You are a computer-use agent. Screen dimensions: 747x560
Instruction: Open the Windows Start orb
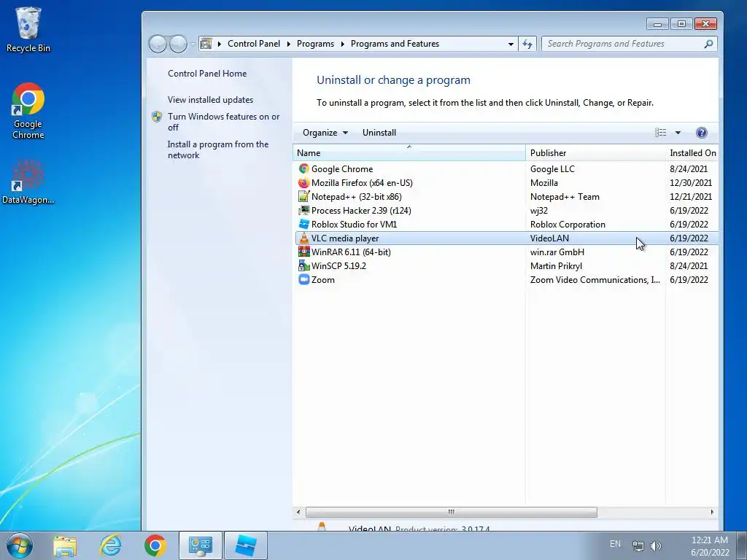point(19,545)
